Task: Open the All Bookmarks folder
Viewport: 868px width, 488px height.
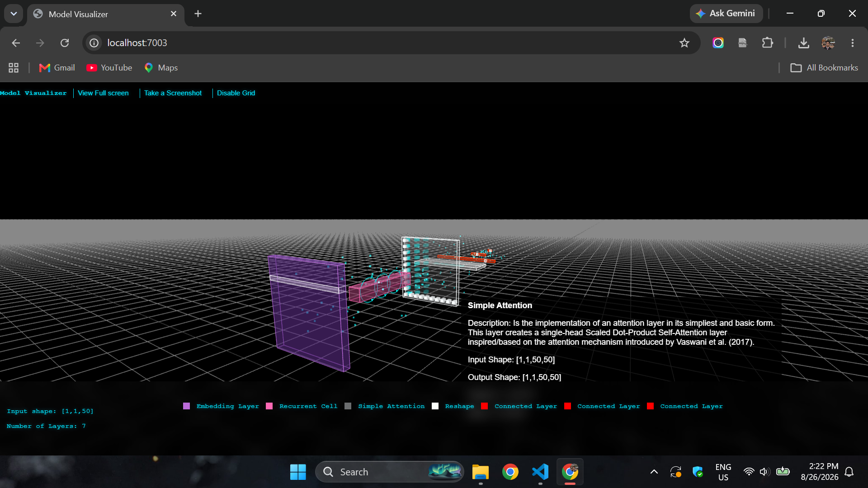Action: tap(824, 68)
